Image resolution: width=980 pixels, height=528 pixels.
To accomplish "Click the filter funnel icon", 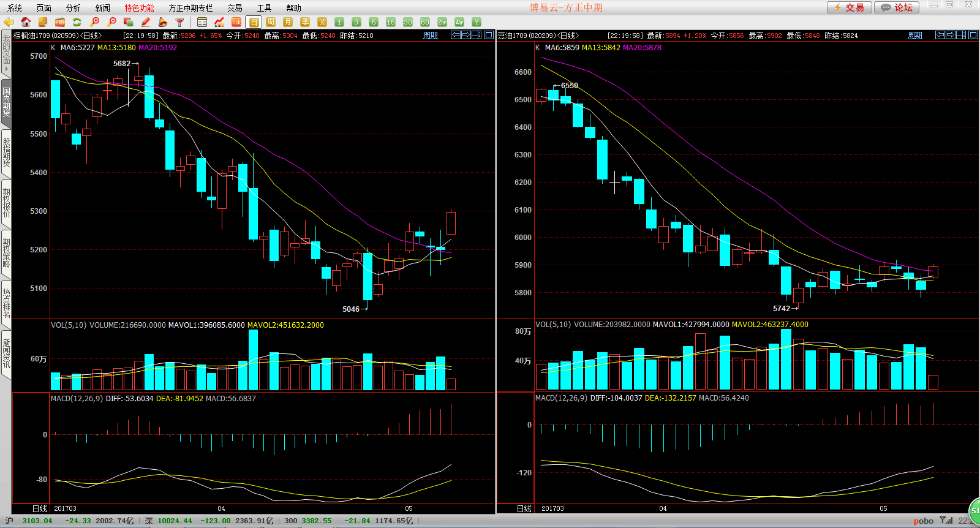I will (180, 22).
